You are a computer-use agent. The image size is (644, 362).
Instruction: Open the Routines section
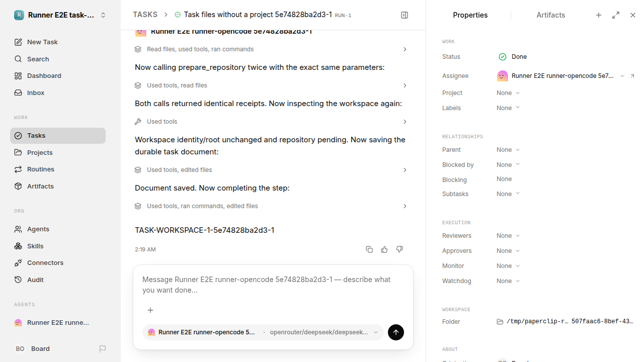tap(58, 169)
